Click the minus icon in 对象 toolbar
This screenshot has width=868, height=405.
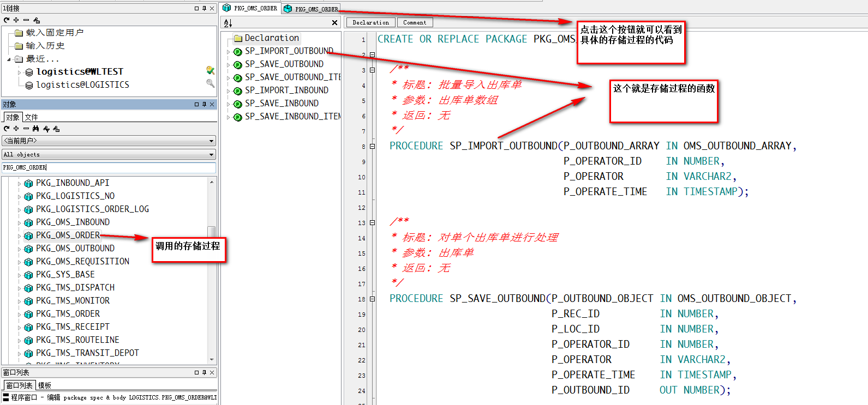tap(26, 129)
